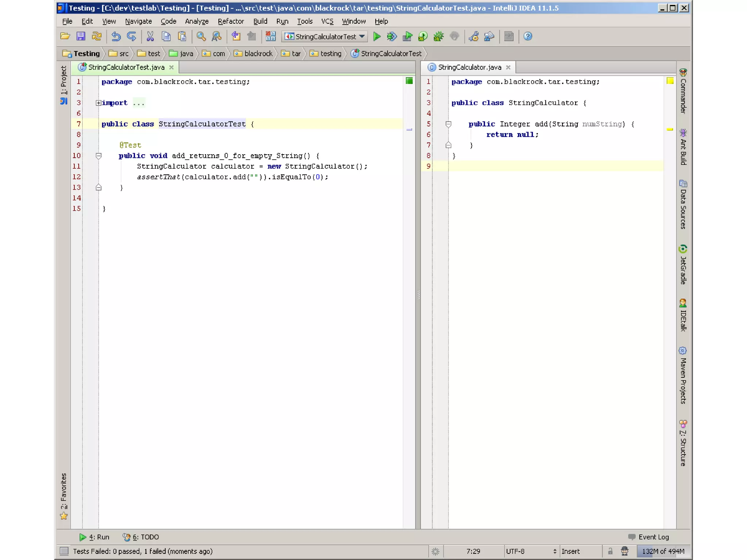
Task: Click the Undo toolbar icon
Action: 116,36
